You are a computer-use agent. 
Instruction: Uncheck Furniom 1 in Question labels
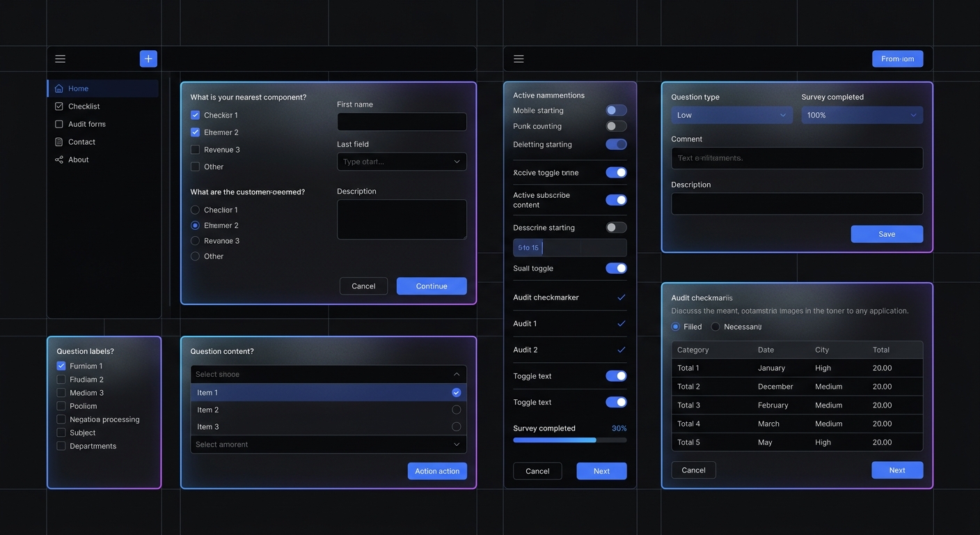61,366
